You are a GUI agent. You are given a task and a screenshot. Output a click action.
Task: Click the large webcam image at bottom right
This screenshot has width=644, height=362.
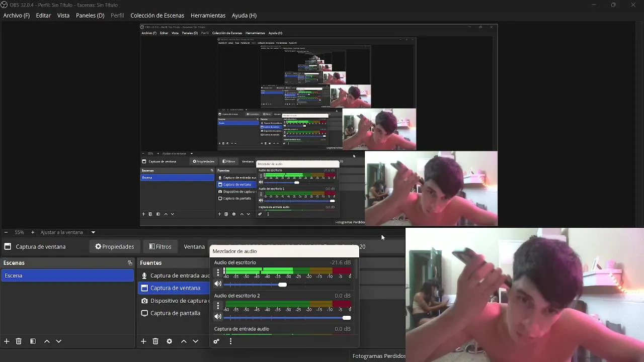pyautogui.click(x=525, y=295)
